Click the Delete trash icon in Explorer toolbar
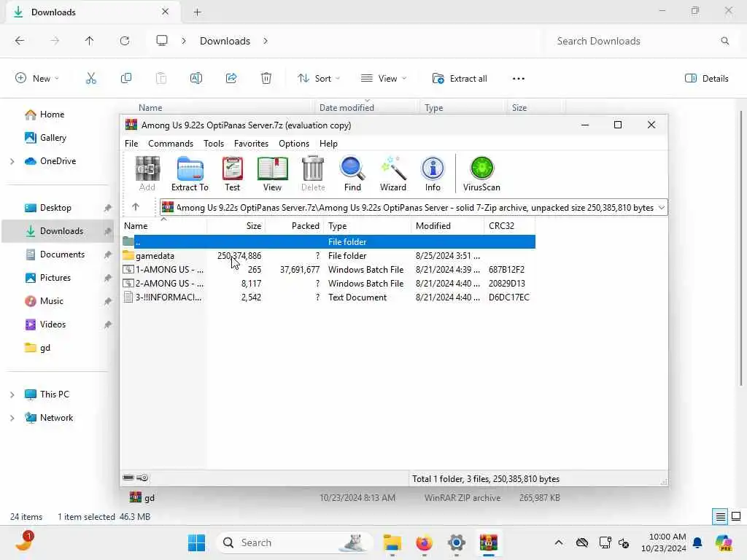 click(266, 79)
